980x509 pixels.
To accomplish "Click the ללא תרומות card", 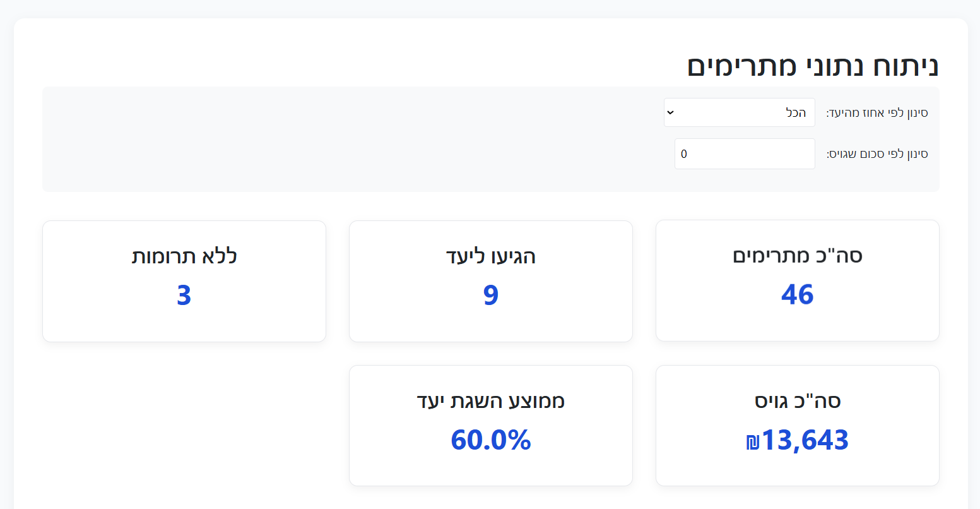I will (x=184, y=280).
